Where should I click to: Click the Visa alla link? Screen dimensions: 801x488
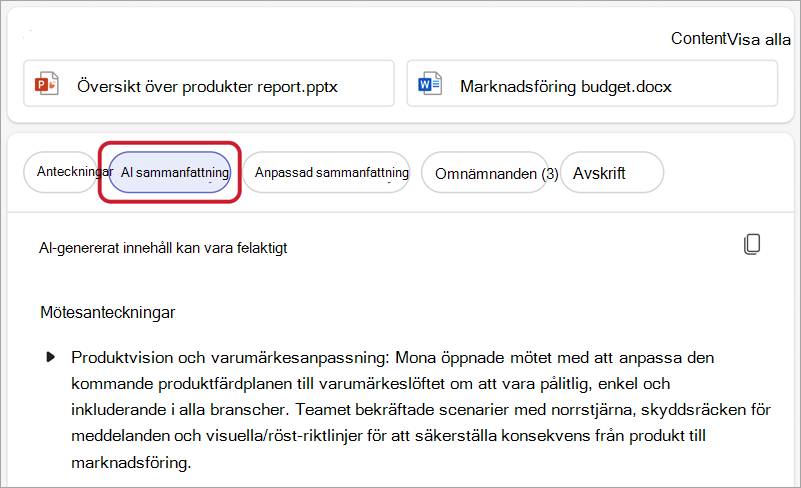pyautogui.click(x=759, y=39)
